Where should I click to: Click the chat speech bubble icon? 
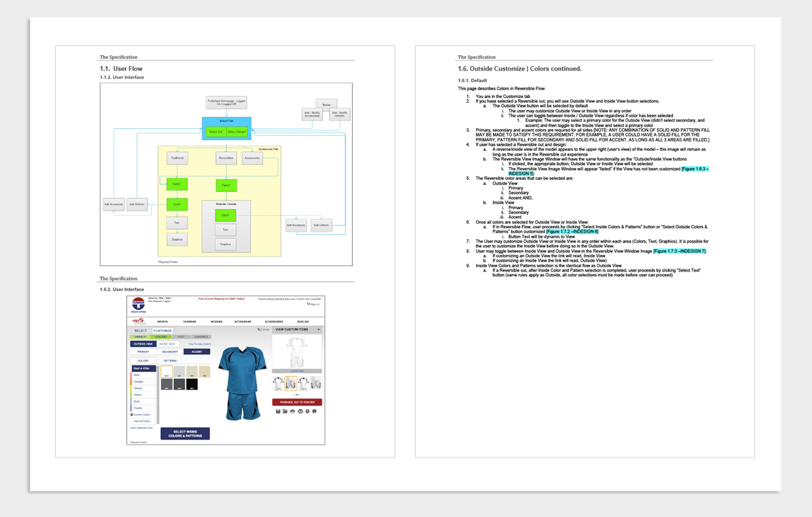314,411
